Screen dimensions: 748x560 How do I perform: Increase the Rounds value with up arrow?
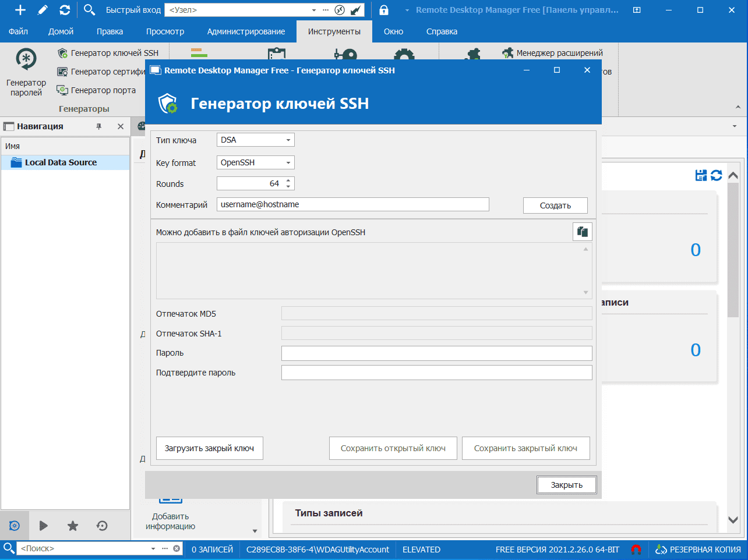click(x=288, y=180)
